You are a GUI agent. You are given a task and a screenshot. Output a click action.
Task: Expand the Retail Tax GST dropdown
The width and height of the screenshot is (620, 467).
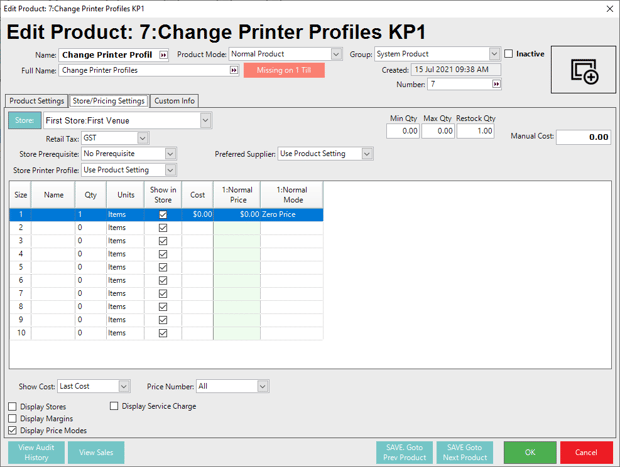(x=143, y=138)
